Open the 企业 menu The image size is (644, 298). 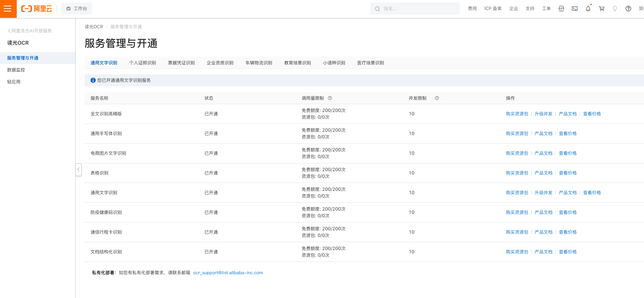514,9
